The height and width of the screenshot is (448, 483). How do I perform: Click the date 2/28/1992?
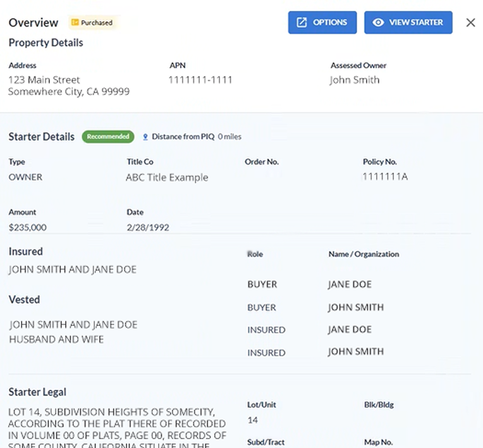point(148,227)
